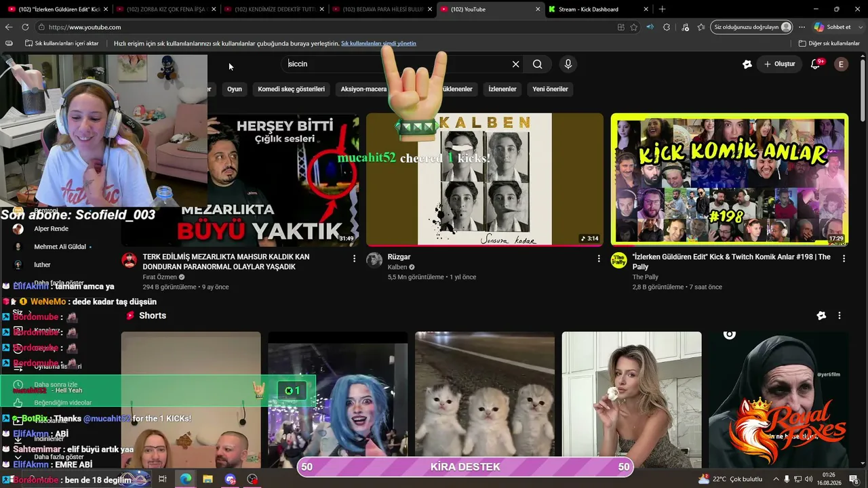Start voice search with the microphone icon
Image resolution: width=868 pixels, height=488 pixels.
[x=568, y=64]
